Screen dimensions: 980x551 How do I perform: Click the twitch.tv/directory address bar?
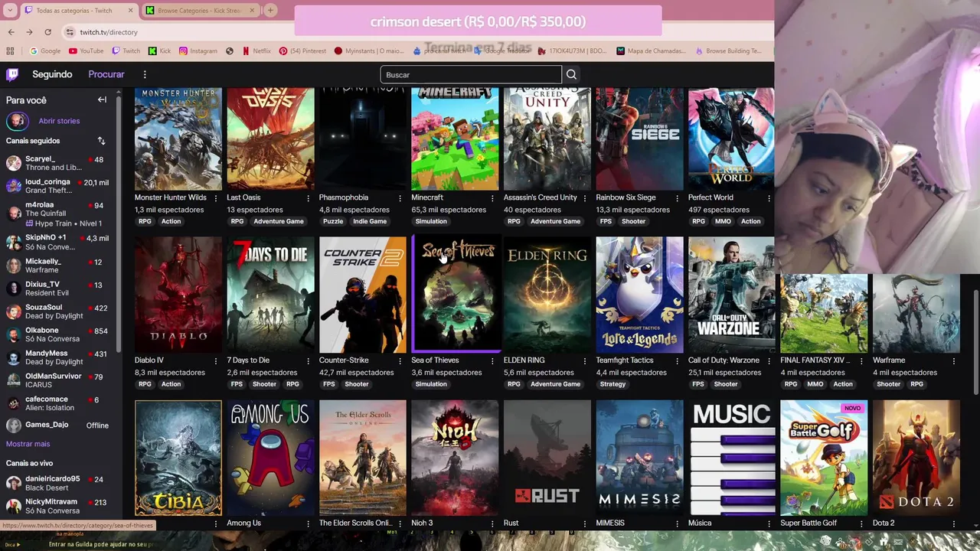pyautogui.click(x=109, y=32)
